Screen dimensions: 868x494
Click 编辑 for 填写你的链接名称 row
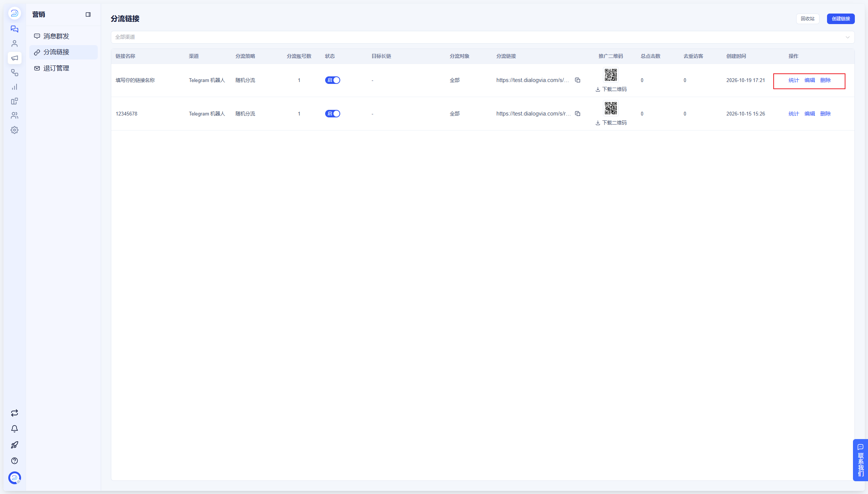(809, 80)
